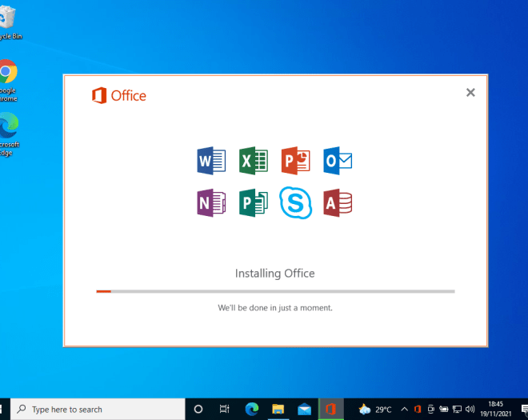The image size is (528, 420).
Task: Click the Skype icon in installer
Action: coord(295,202)
